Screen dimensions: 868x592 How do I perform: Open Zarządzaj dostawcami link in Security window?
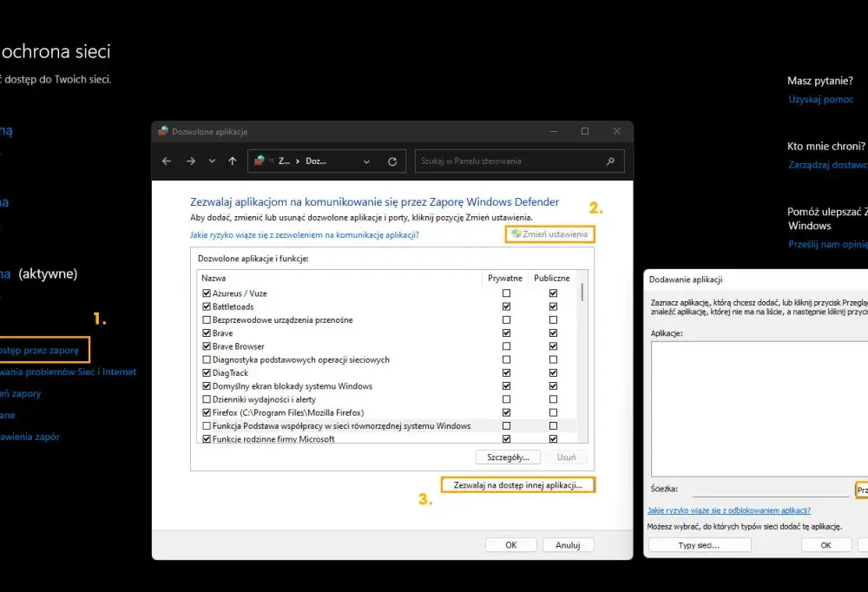pyautogui.click(x=828, y=165)
